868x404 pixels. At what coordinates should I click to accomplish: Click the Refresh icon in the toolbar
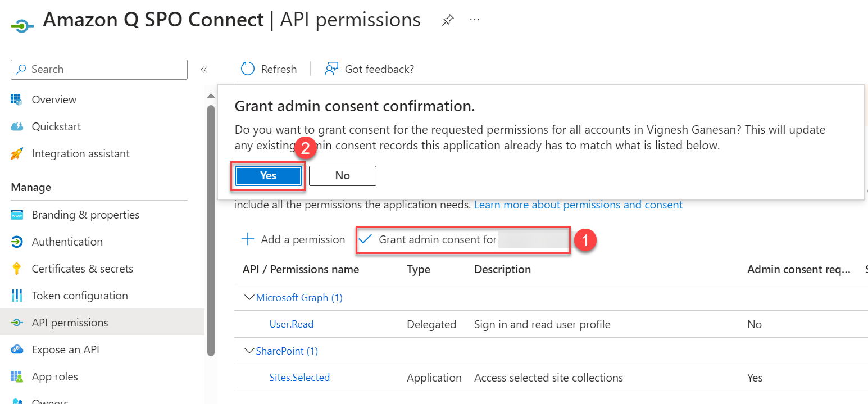click(x=247, y=68)
